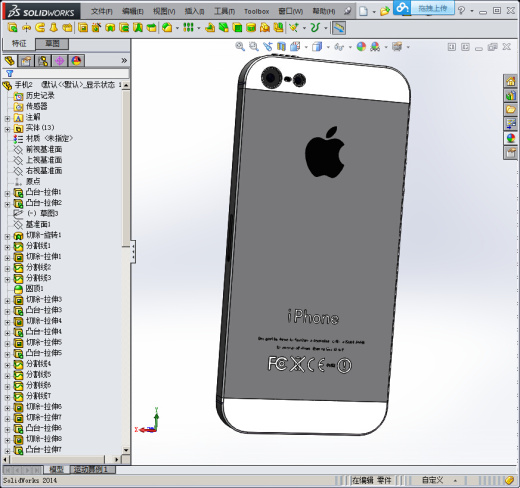Screen dimensions: 520x488
Task: Click the Extruded Cut icon in features toolbar
Action: [83, 28]
